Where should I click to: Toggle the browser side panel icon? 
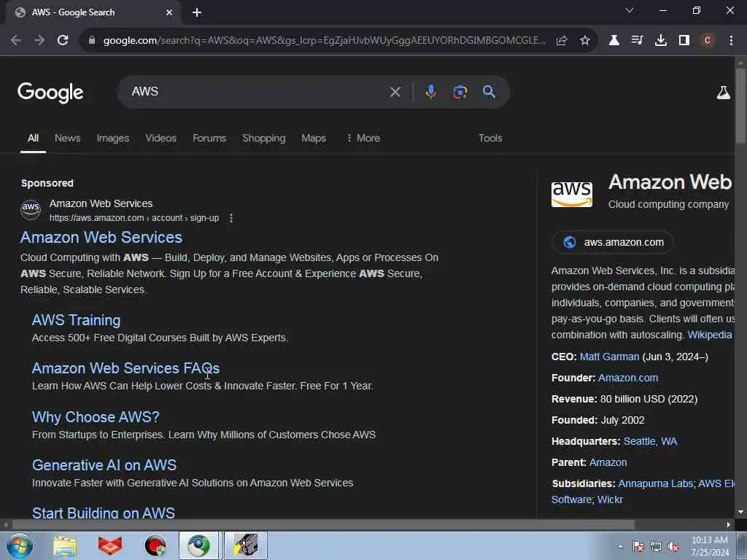click(x=684, y=41)
